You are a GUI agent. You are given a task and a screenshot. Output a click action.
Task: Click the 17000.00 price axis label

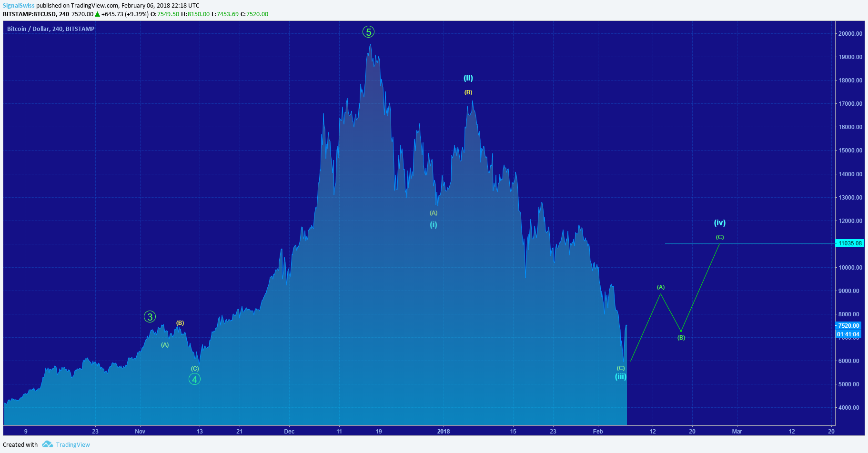coord(850,104)
